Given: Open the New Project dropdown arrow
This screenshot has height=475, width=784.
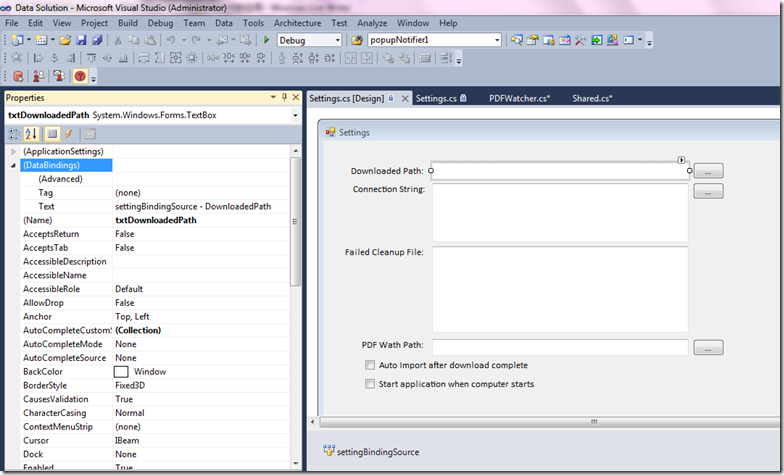Looking at the screenshot, I should click(28, 40).
